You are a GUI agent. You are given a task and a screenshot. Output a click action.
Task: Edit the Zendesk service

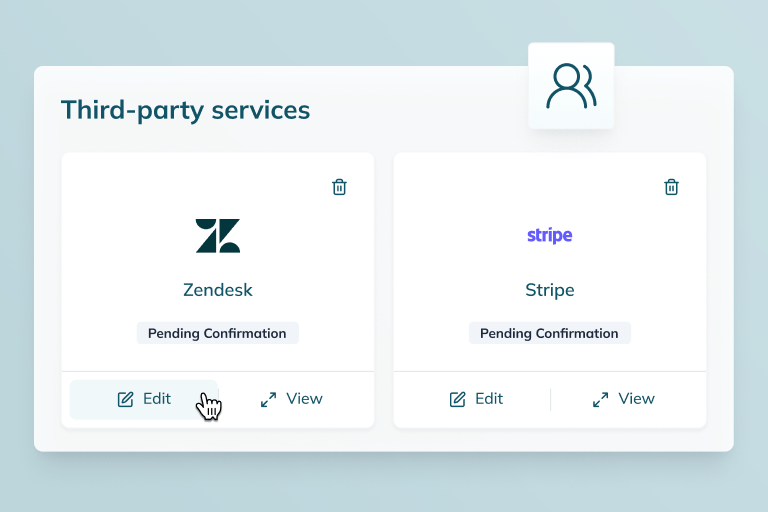tap(144, 399)
